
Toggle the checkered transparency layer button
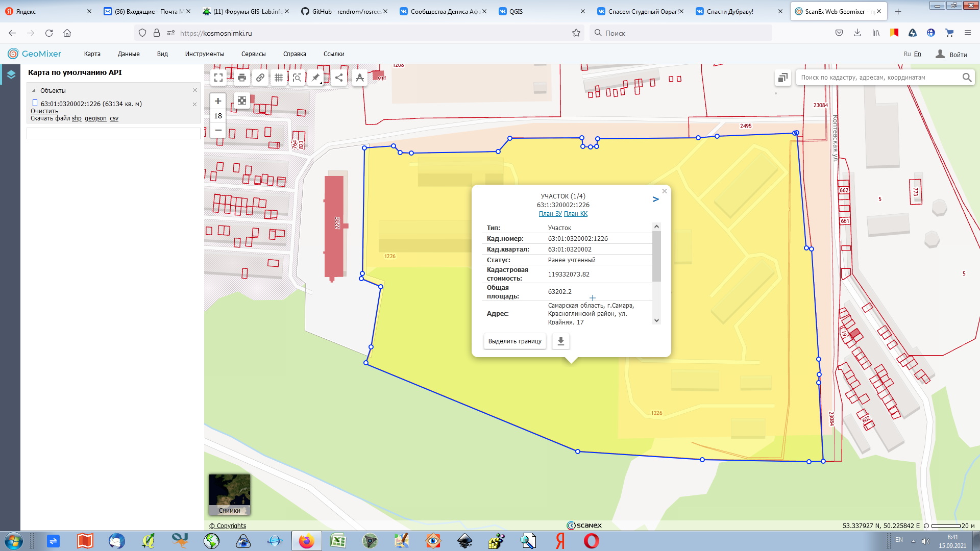point(242,101)
